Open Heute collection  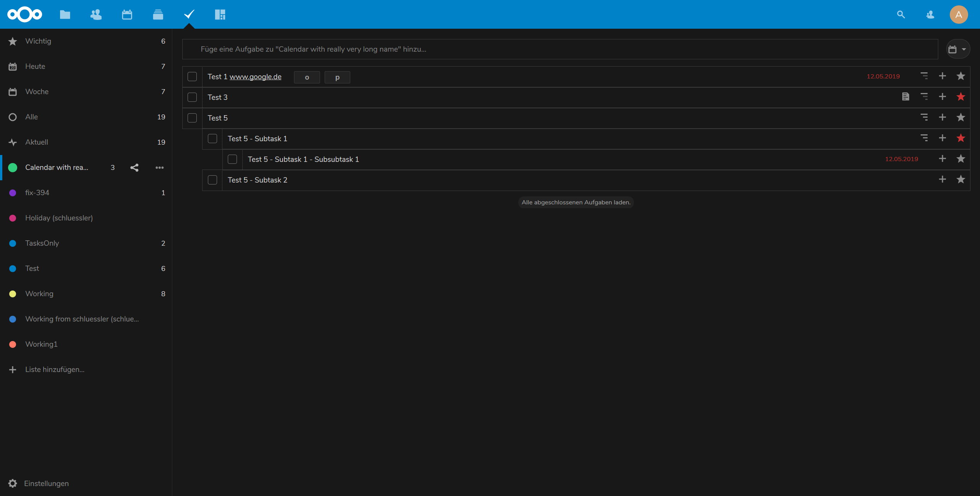[x=86, y=67]
